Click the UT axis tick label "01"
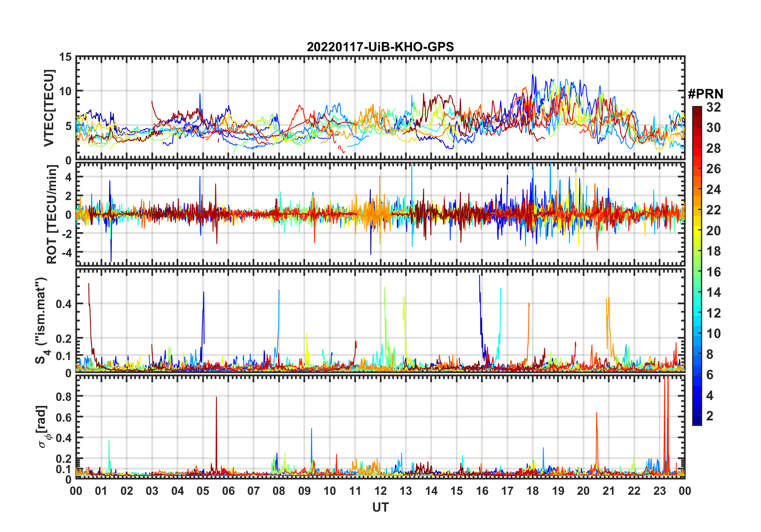The image size is (761, 532). (101, 491)
